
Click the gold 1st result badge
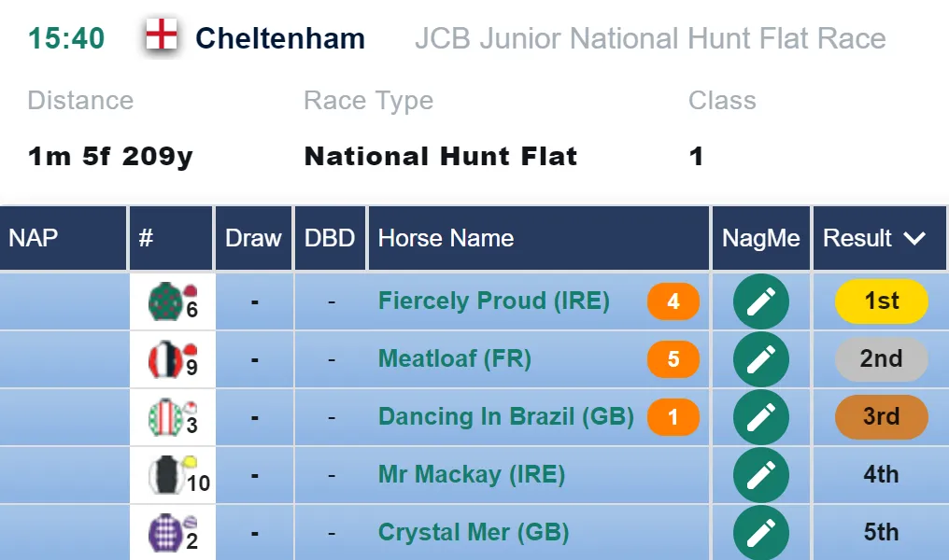[x=881, y=301]
